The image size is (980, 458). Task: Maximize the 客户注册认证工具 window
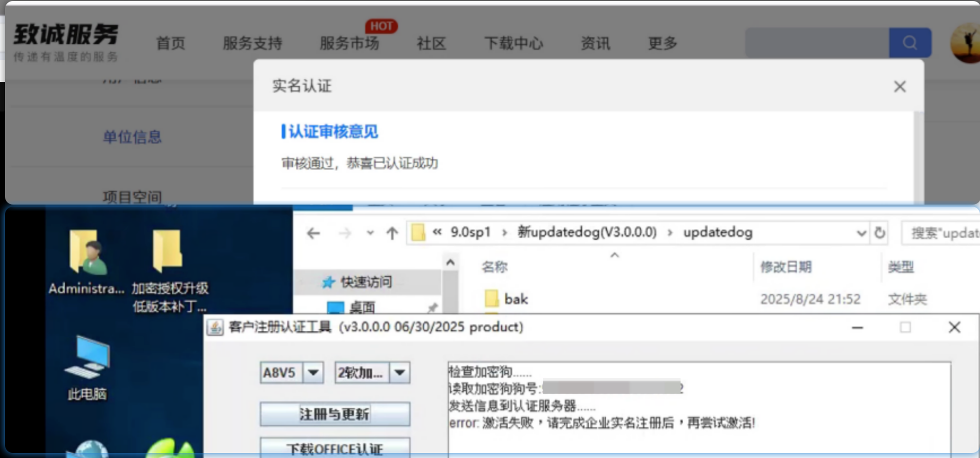905,328
